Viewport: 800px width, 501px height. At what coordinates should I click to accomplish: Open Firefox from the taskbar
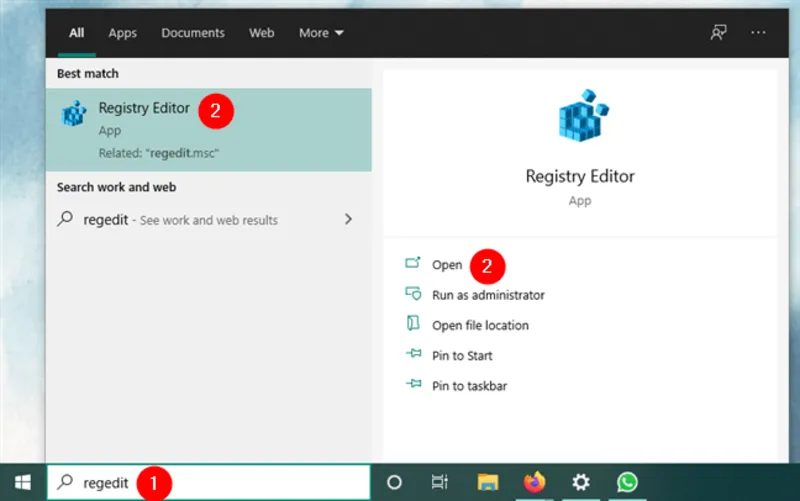pyautogui.click(x=534, y=481)
